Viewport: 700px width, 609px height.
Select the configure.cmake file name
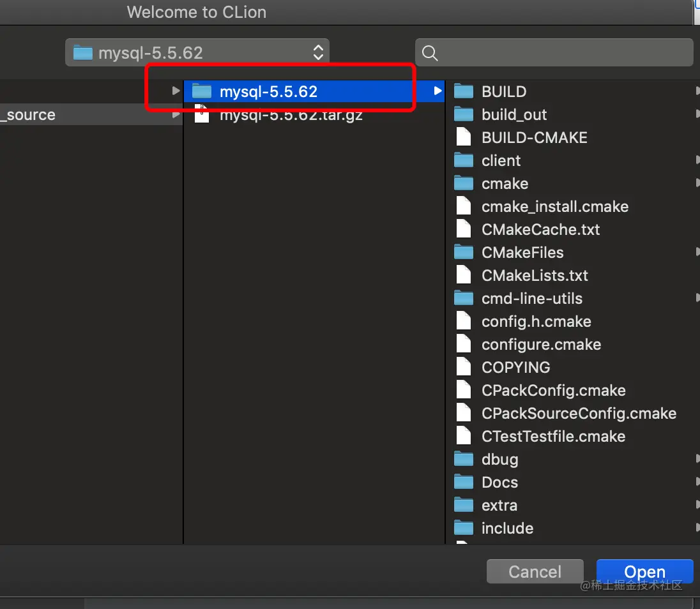click(x=541, y=345)
